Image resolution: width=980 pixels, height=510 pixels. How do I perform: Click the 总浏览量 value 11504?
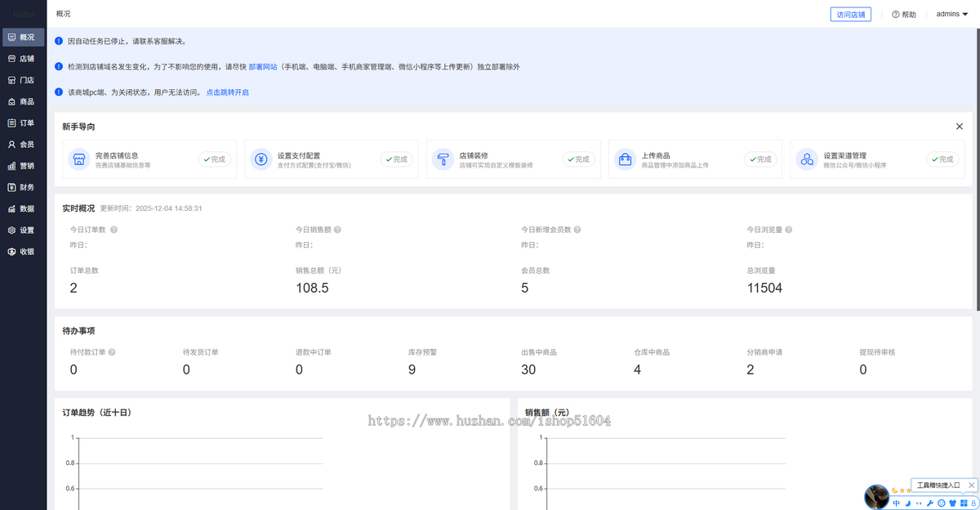(x=764, y=288)
